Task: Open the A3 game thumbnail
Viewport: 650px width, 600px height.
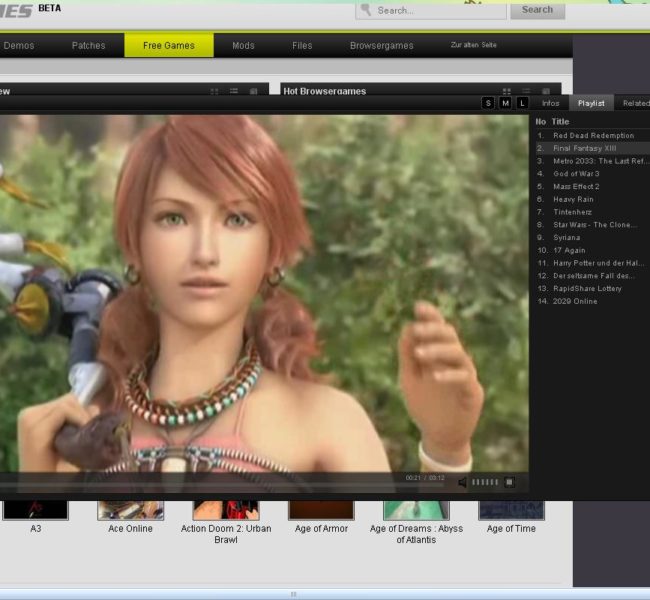Action: pyautogui.click(x=35, y=510)
